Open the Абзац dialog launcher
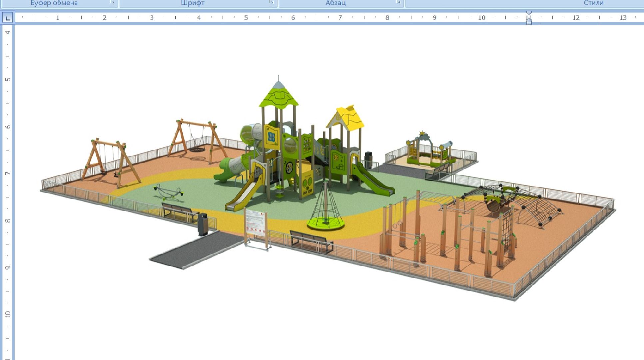The width and height of the screenshot is (644, 360). pyautogui.click(x=398, y=2)
